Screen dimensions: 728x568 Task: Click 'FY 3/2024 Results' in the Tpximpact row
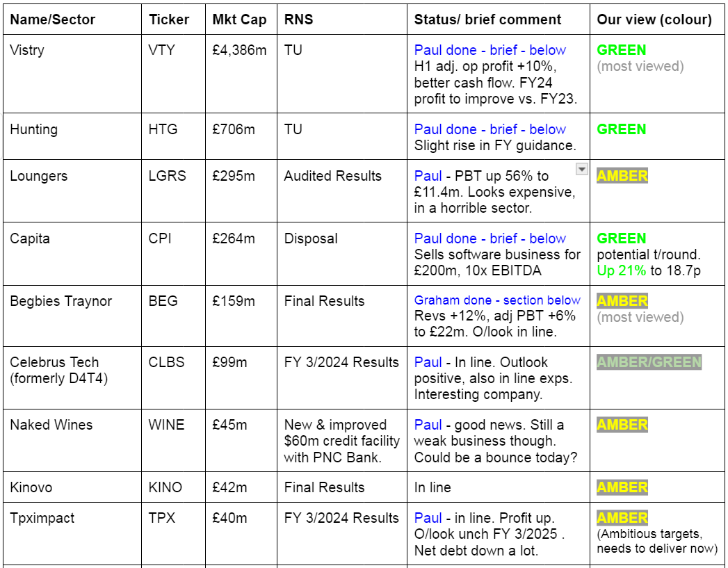[341, 518]
